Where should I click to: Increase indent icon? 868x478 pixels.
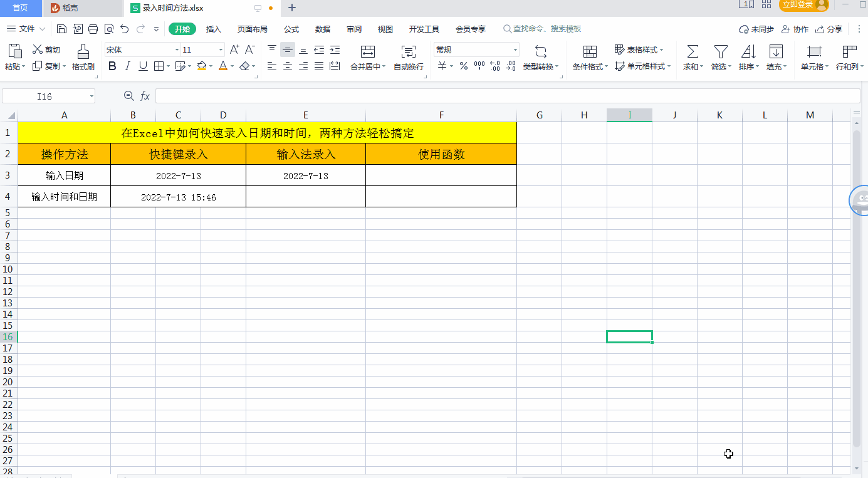(x=335, y=49)
